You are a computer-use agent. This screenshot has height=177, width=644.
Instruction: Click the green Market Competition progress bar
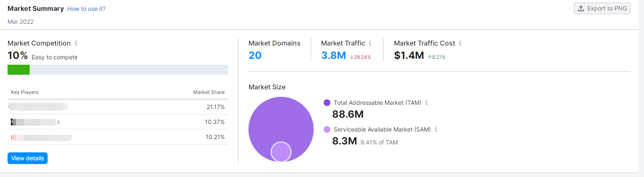[18, 70]
